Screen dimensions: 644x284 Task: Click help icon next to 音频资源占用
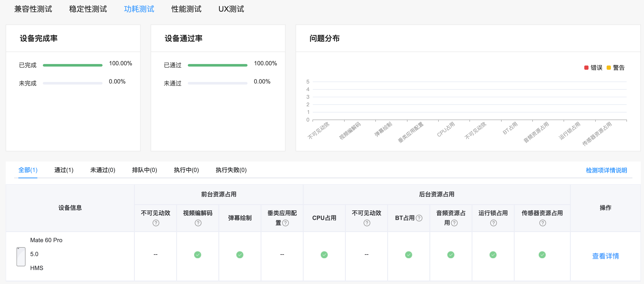(x=454, y=223)
